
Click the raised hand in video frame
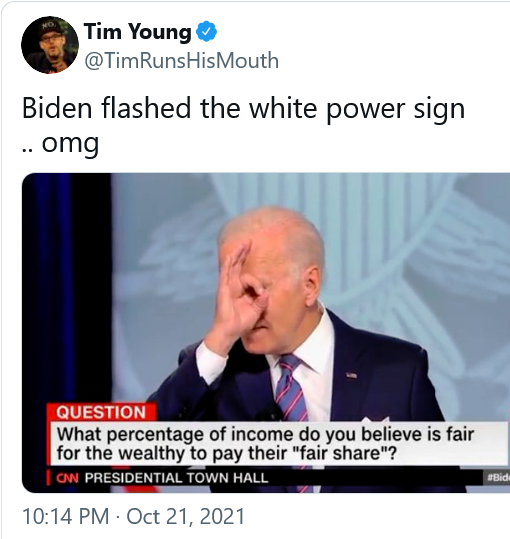(237, 297)
